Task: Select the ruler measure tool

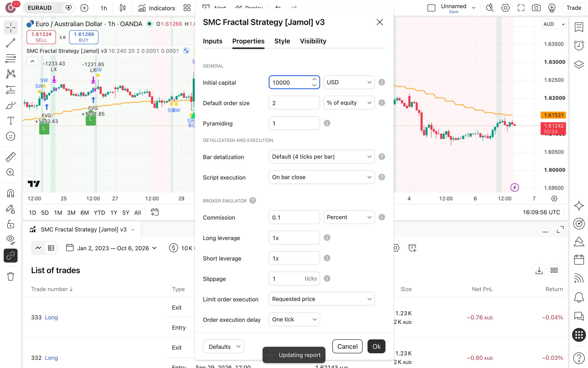Action: (x=10, y=157)
